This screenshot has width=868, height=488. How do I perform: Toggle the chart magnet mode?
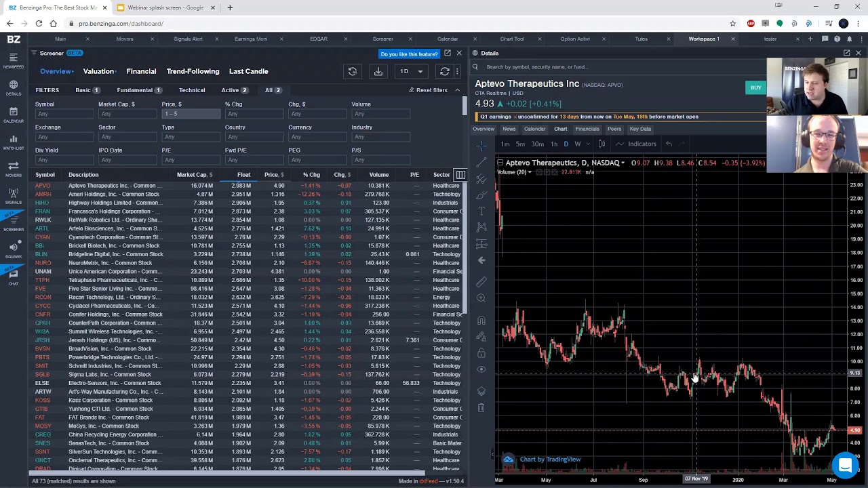(481, 320)
